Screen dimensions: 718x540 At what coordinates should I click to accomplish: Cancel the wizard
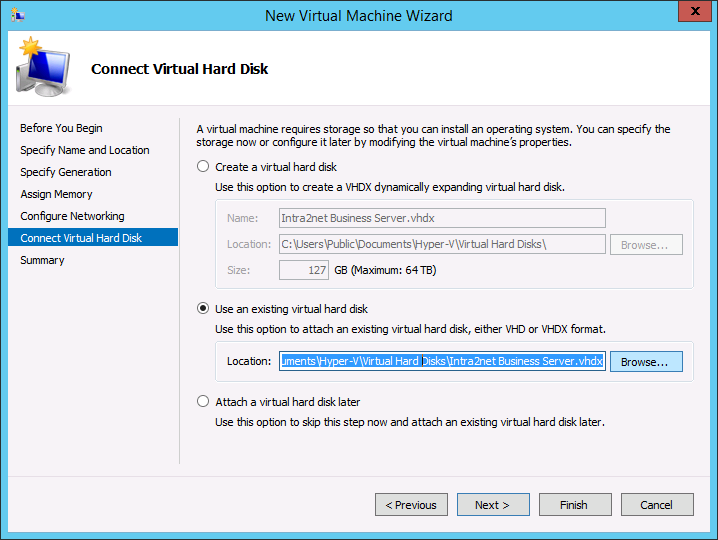click(x=657, y=505)
